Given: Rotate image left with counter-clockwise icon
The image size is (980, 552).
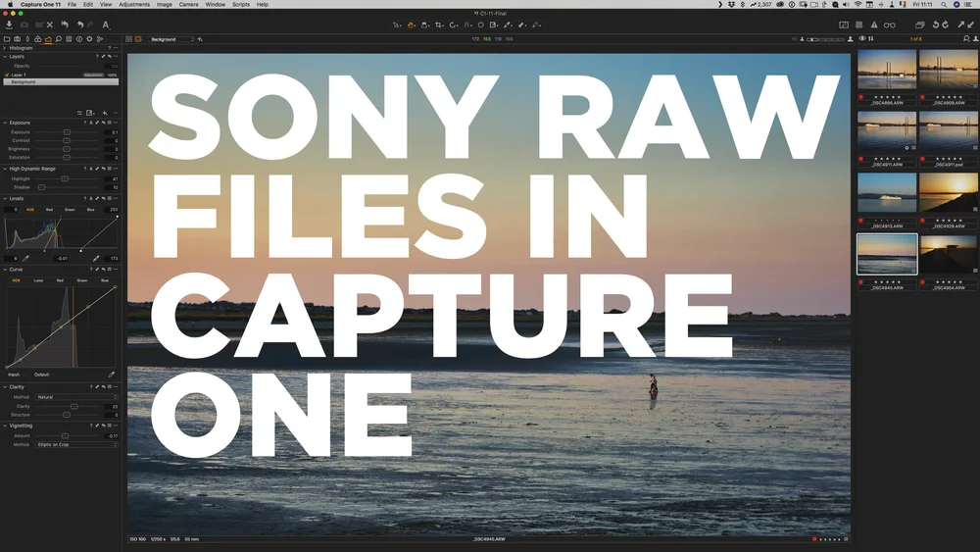Looking at the screenshot, I should [936, 25].
